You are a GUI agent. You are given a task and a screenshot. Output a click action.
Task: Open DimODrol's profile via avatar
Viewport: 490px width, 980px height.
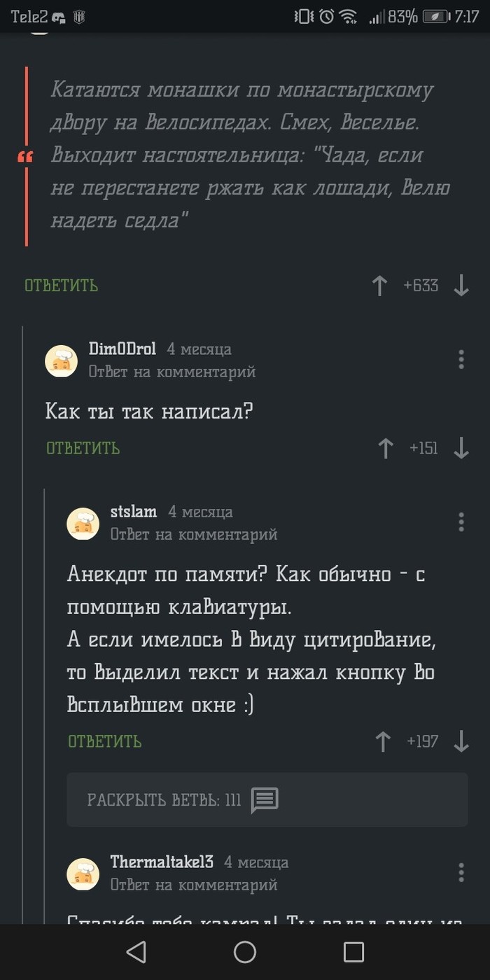62,360
